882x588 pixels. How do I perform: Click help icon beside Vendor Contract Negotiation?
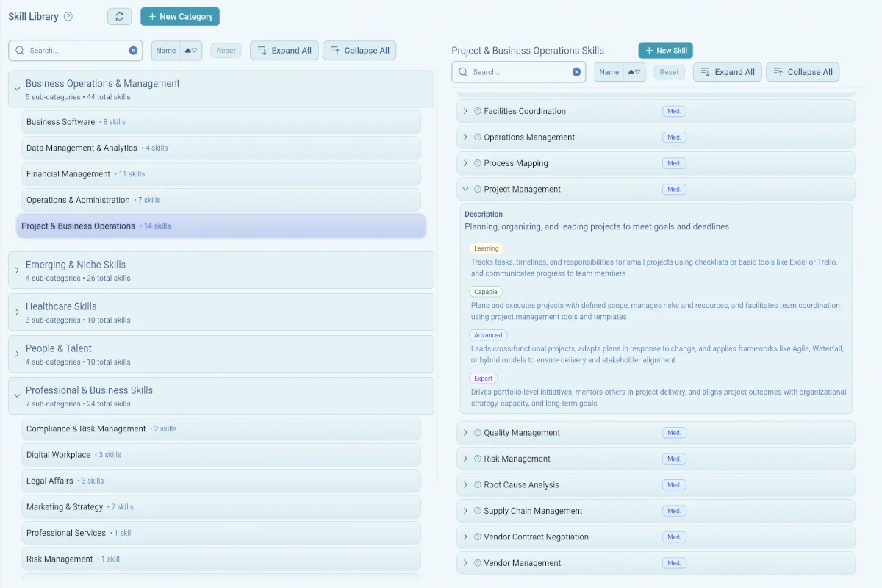tap(477, 537)
